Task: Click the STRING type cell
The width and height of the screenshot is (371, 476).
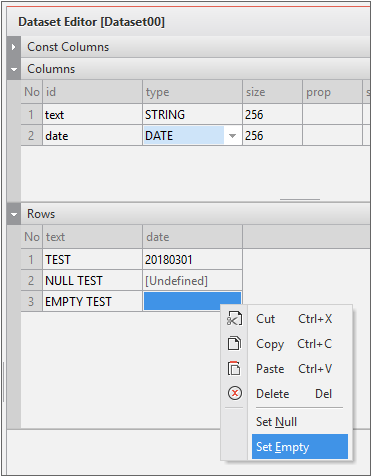Action: click(x=193, y=115)
